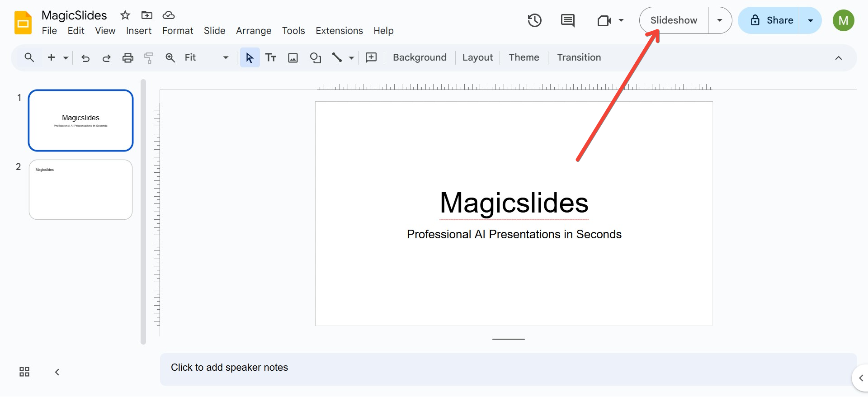Open the comments panel icon
The width and height of the screenshot is (868, 397).
coord(567,20)
